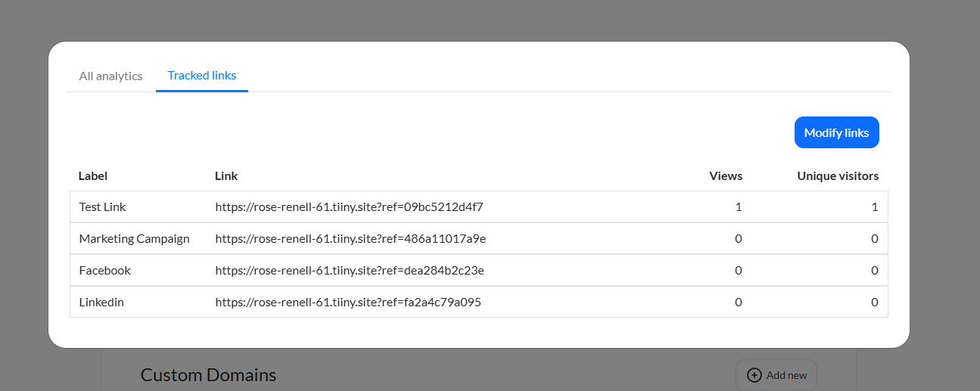Click the Custom Domains heading

click(x=208, y=375)
